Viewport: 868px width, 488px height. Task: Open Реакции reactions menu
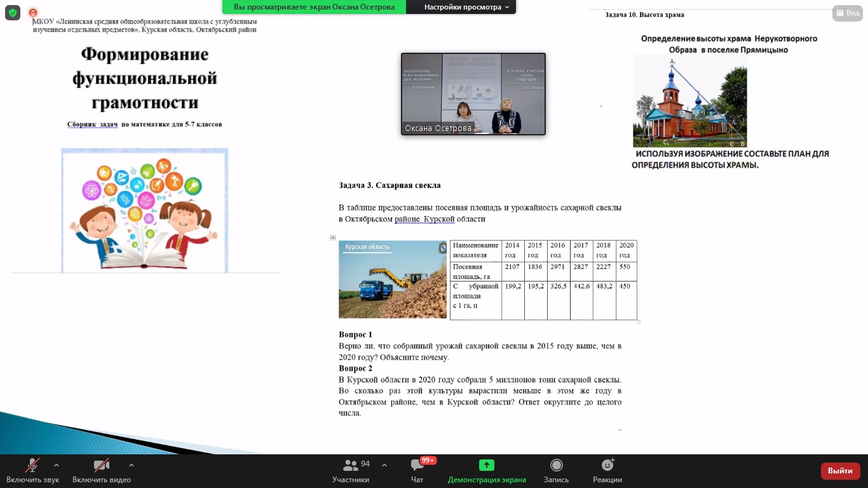607,471
